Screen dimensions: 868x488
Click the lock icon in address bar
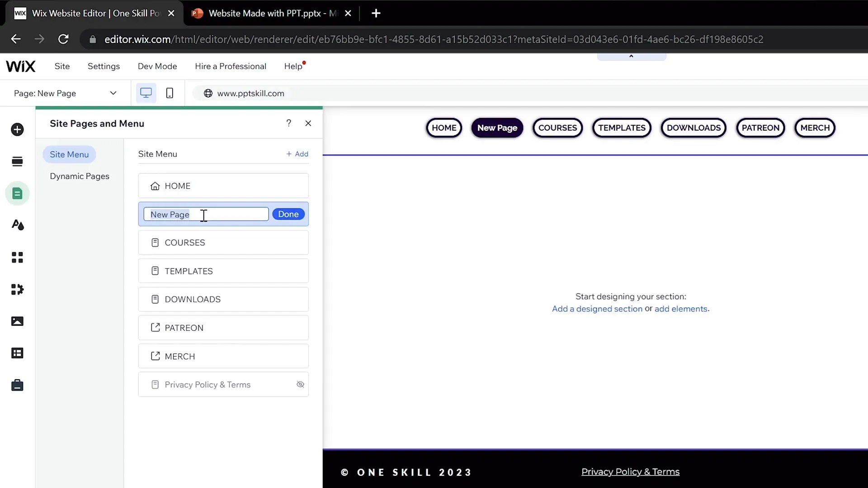[x=93, y=40]
